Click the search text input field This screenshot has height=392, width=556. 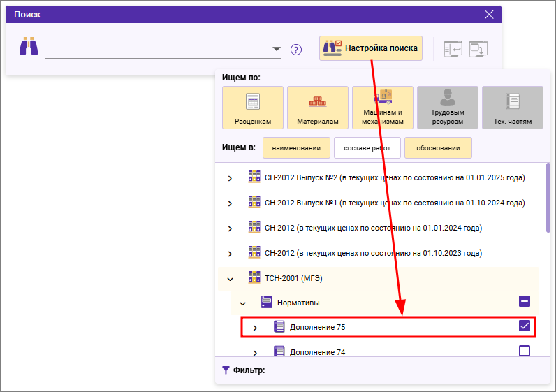157,49
